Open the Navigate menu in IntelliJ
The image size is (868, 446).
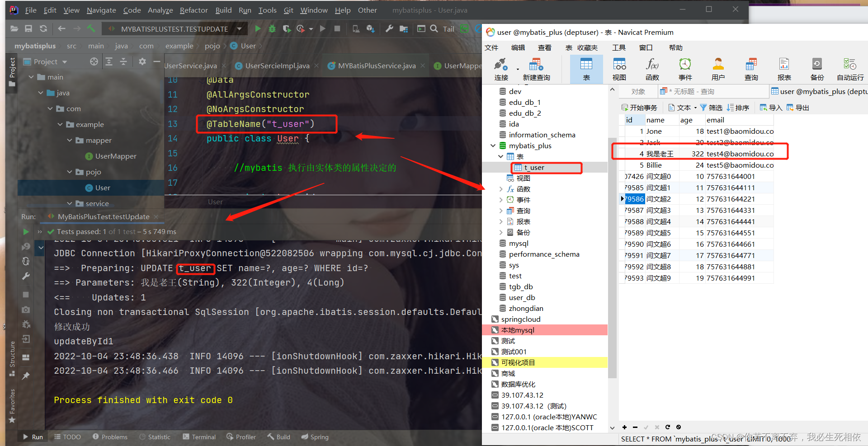(101, 10)
